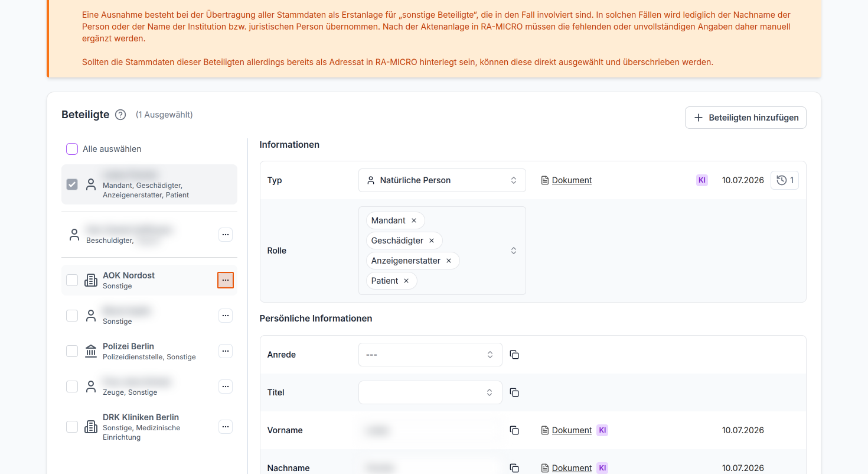The height and width of the screenshot is (474, 868).
Task: Click the KI badge in the Vorname row
Action: (x=602, y=430)
